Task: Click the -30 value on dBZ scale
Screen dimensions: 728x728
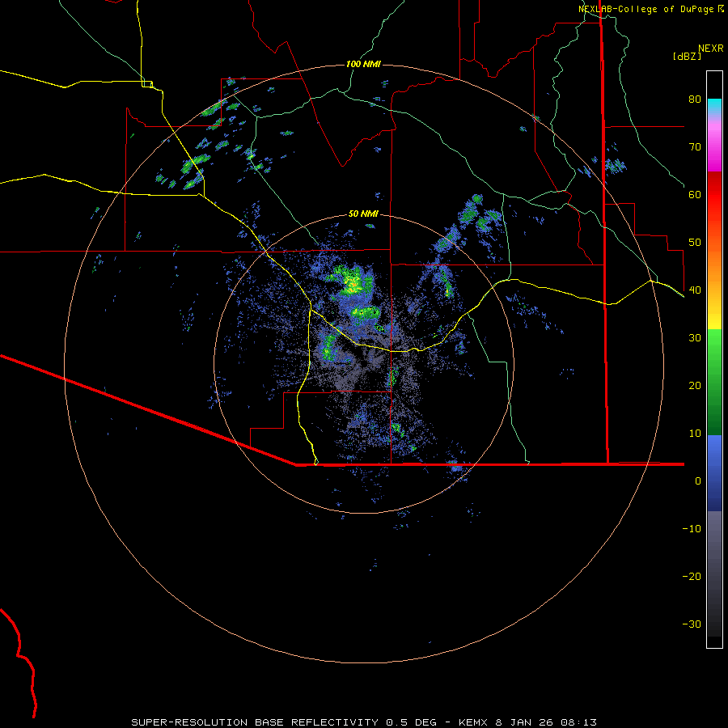Action: click(692, 624)
